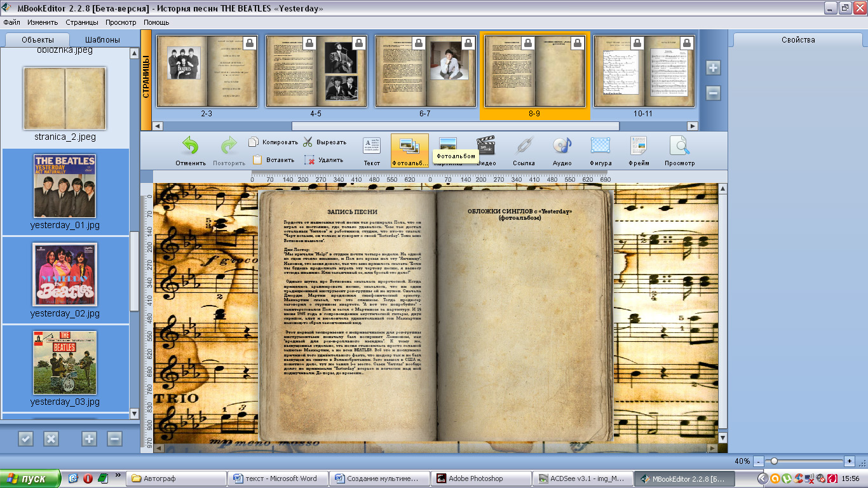Click the X button below object list
Screen dimensions: 868x488
(x=51, y=438)
